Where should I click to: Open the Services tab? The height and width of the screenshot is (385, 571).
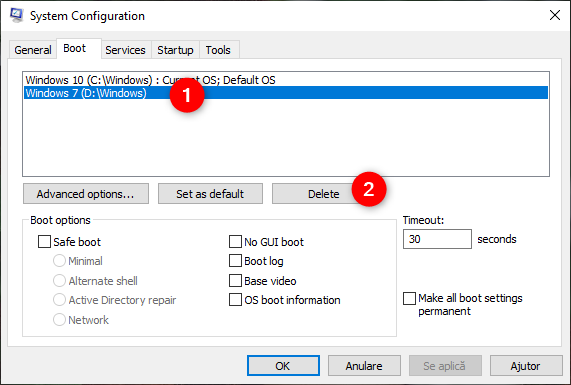coord(125,50)
